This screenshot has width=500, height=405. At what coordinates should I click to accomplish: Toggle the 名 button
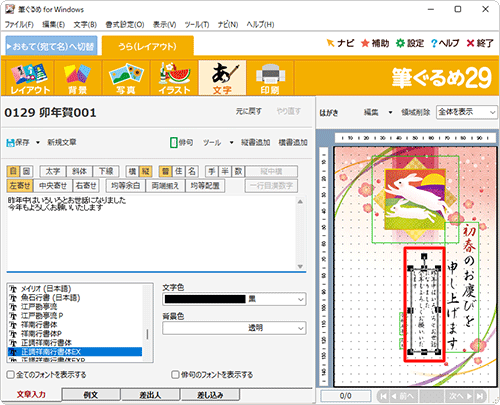point(192,171)
